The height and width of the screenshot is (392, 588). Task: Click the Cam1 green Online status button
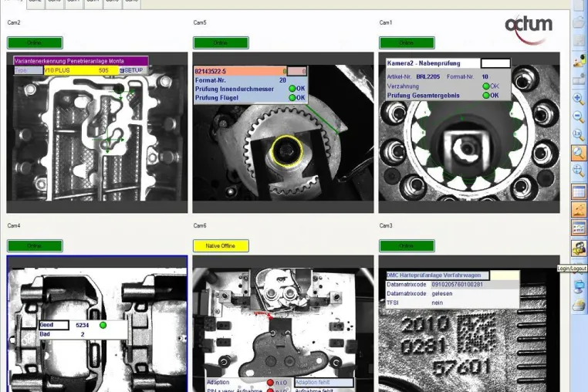tap(407, 42)
